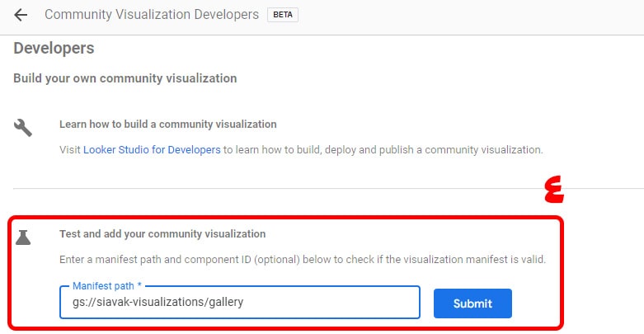Click the wrench icon beside Learn section

coord(23,128)
